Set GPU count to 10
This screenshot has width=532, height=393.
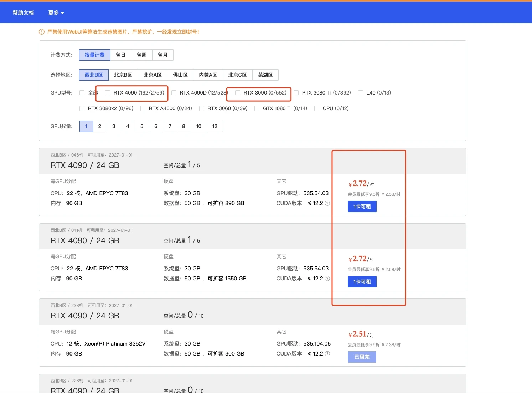(199, 126)
